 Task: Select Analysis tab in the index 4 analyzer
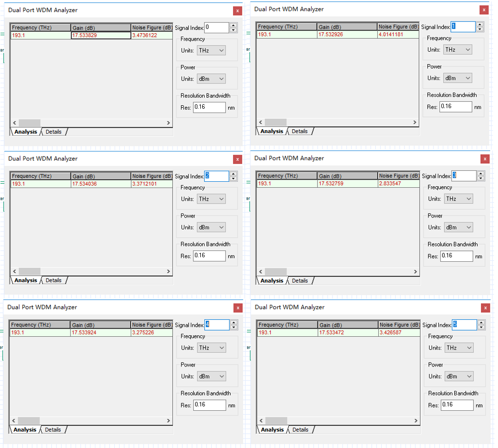(x=25, y=430)
